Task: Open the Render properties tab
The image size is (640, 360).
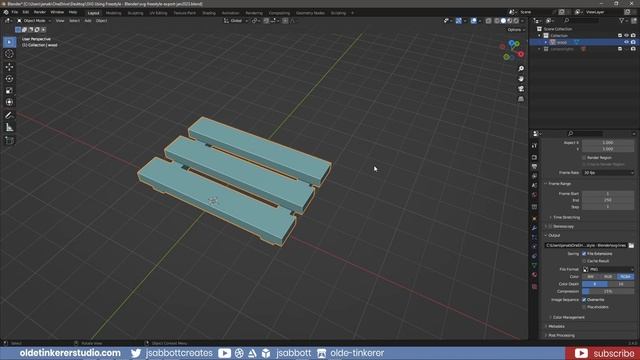Action: 534,157
